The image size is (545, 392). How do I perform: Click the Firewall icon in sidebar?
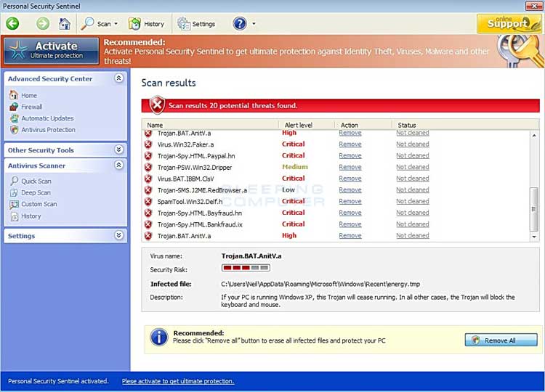(x=14, y=107)
